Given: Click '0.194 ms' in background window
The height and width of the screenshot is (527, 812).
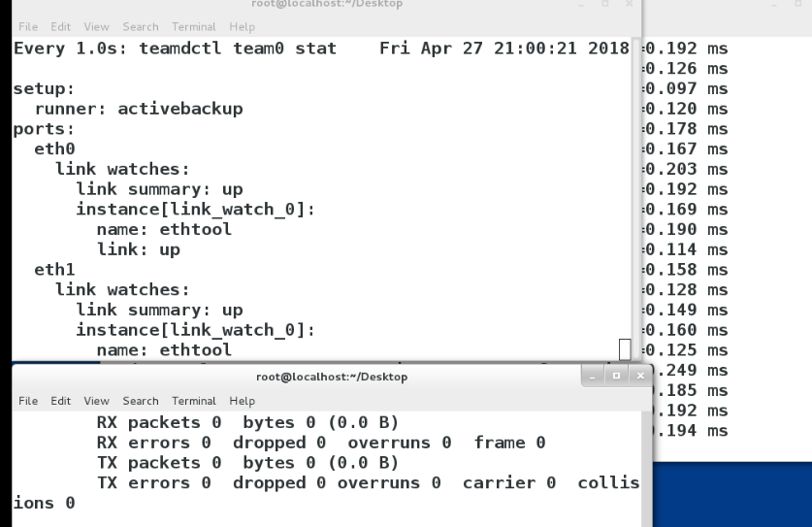Looking at the screenshot, I should pos(692,431).
